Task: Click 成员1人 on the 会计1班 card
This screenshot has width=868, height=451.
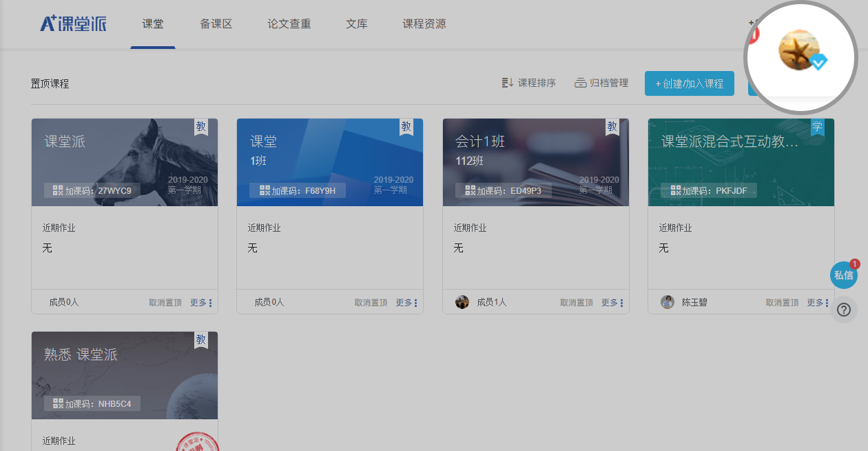Action: [492, 302]
